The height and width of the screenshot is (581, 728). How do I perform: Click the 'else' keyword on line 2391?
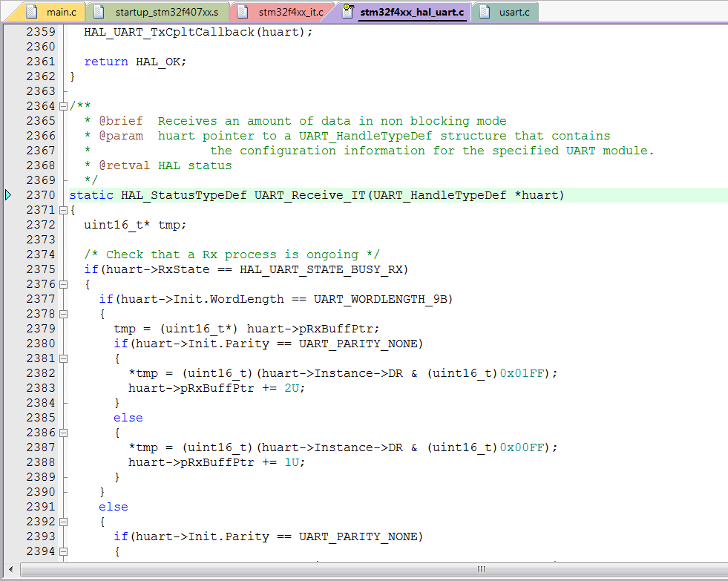coord(114,508)
